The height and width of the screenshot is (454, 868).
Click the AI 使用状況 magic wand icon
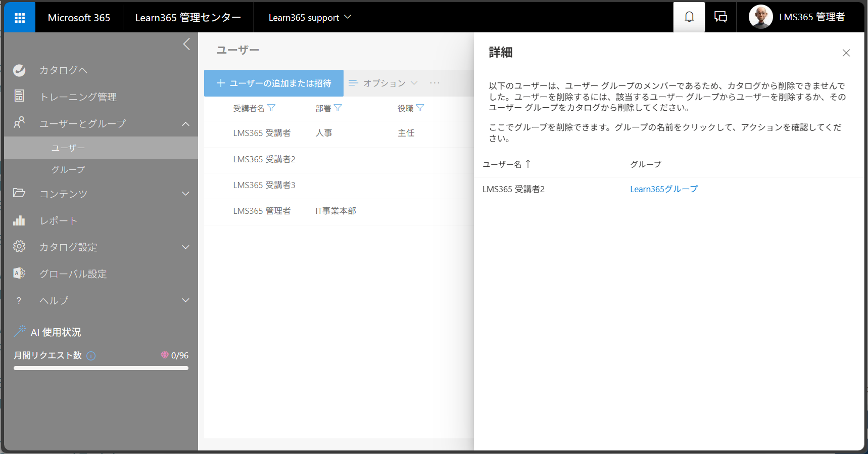pos(20,332)
